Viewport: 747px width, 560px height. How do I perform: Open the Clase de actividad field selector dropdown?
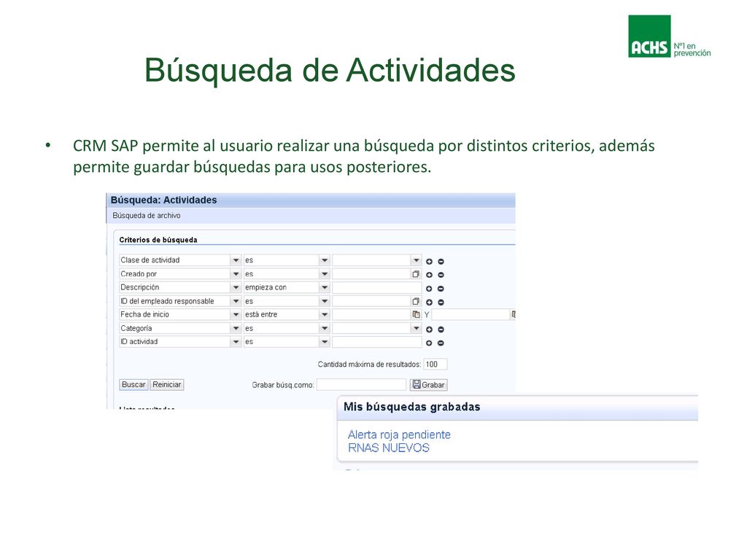click(x=236, y=260)
